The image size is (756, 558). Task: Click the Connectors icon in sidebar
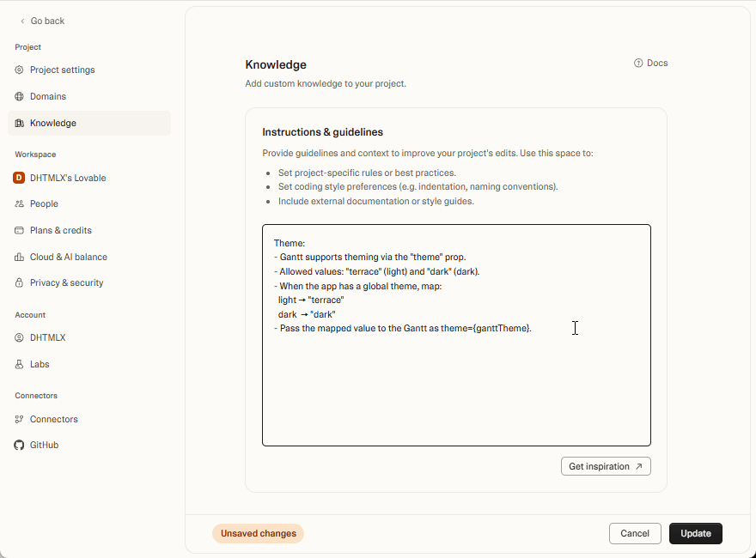click(18, 419)
